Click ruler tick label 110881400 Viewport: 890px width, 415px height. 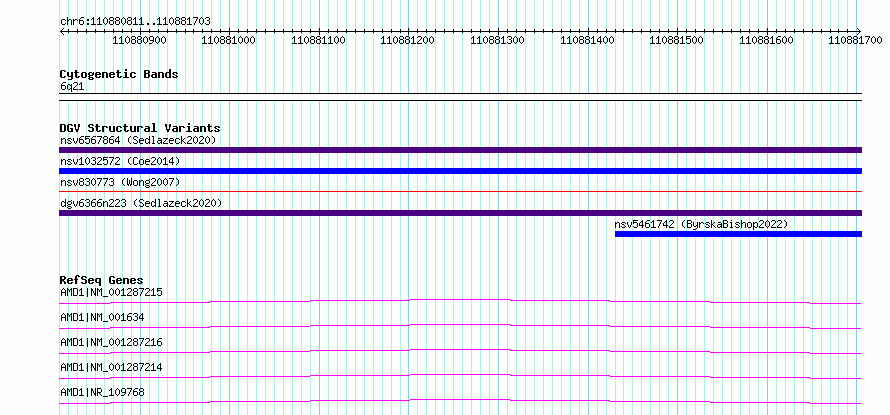587,40
